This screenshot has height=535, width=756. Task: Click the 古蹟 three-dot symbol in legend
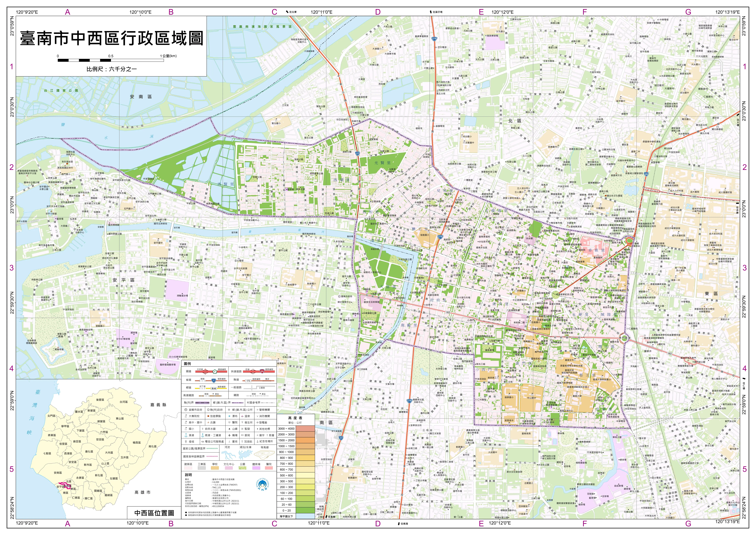coord(208,422)
